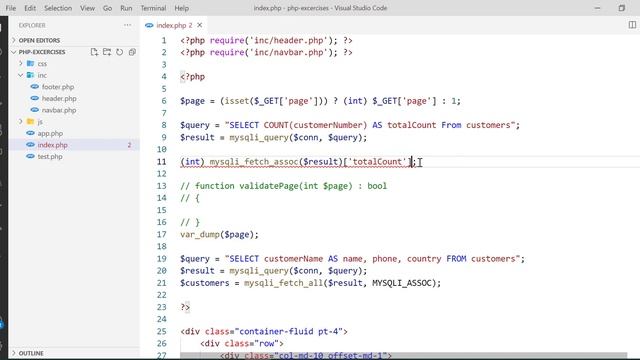This screenshot has height=360, width=640.
Task: Open the Help menu
Action: (182, 8)
